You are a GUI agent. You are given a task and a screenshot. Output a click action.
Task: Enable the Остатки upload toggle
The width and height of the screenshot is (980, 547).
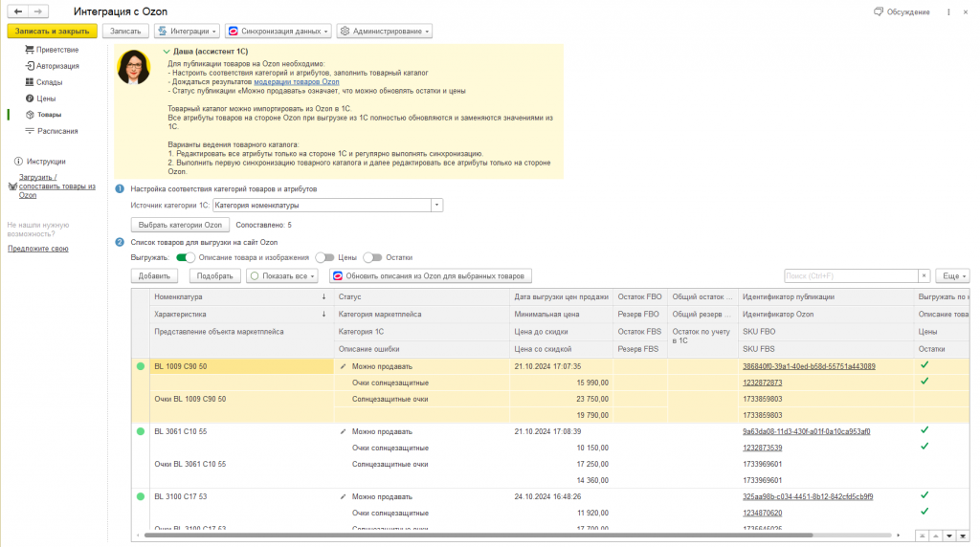coord(372,257)
